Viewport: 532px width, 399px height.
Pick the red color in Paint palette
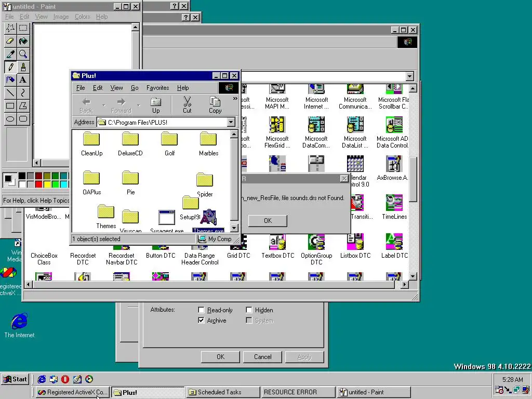pyautogui.click(x=38, y=184)
